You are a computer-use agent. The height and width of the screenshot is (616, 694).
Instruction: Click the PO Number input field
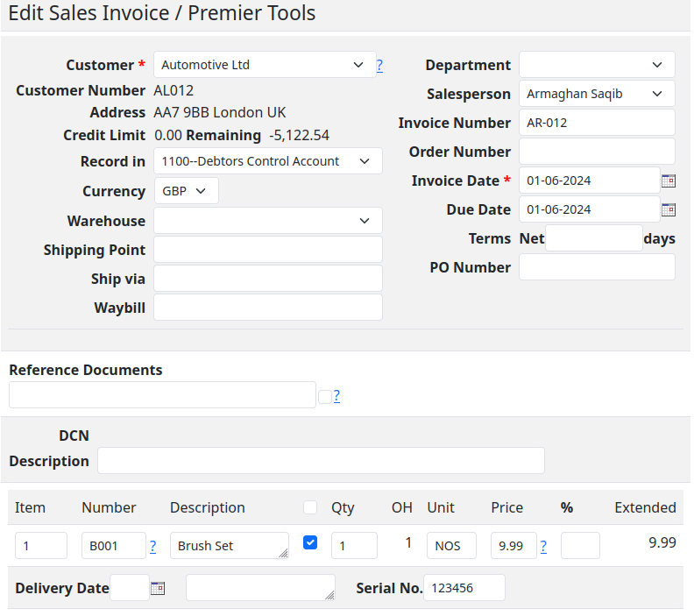tap(597, 267)
